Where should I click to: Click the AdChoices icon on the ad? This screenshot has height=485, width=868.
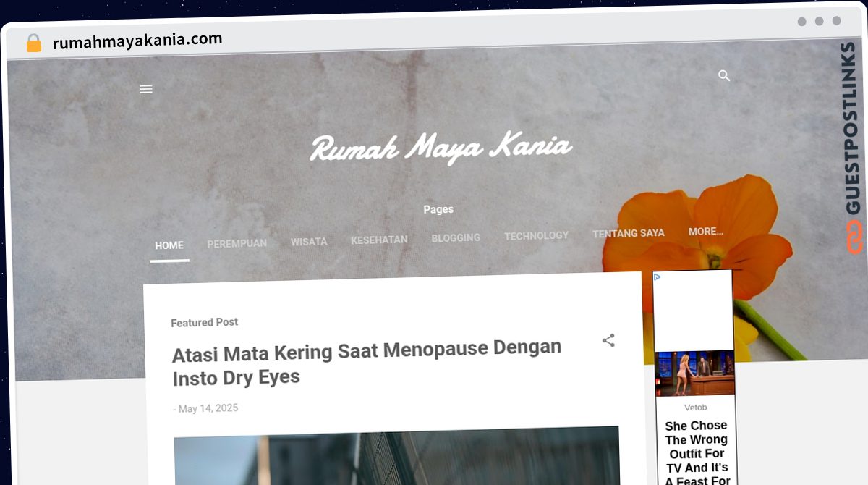click(x=658, y=277)
